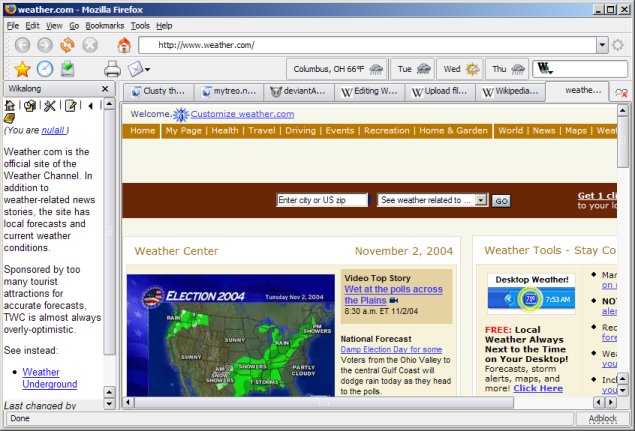Open Damp Election Day for some link
The image size is (635, 431).
point(391,350)
